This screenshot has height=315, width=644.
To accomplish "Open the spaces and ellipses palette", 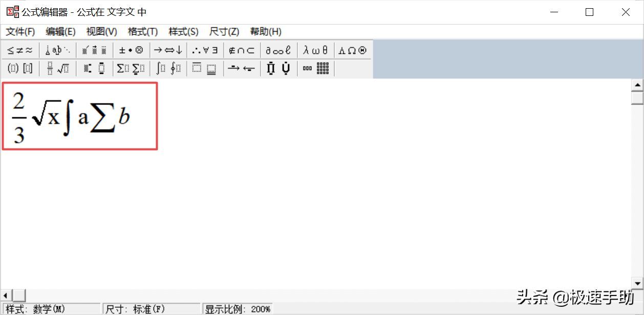I will tap(57, 50).
